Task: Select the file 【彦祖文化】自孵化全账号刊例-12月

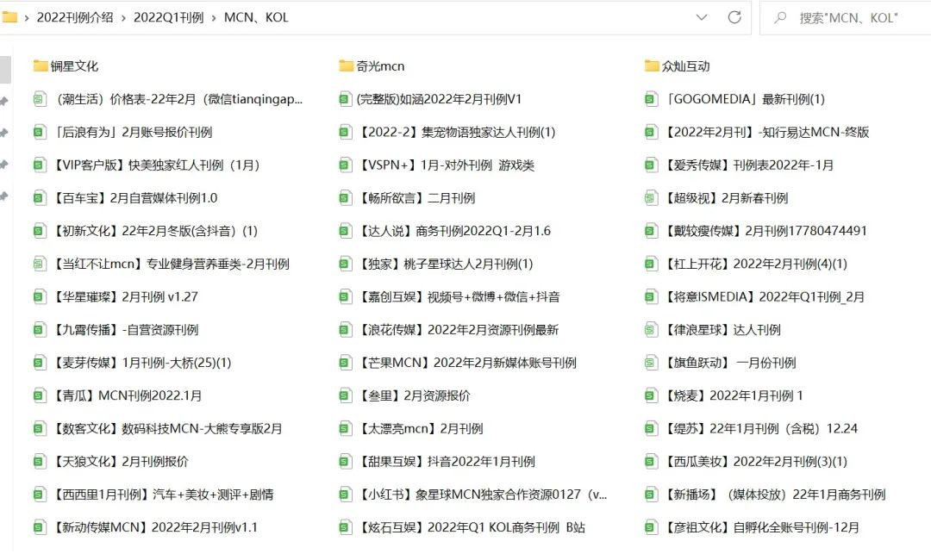Action: tap(753, 527)
